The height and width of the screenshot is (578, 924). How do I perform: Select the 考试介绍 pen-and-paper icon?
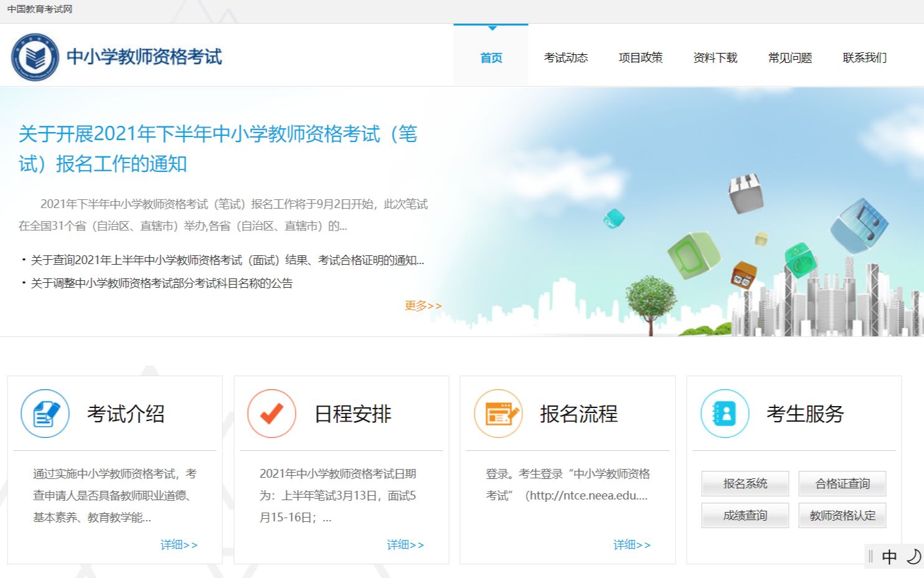(x=44, y=413)
